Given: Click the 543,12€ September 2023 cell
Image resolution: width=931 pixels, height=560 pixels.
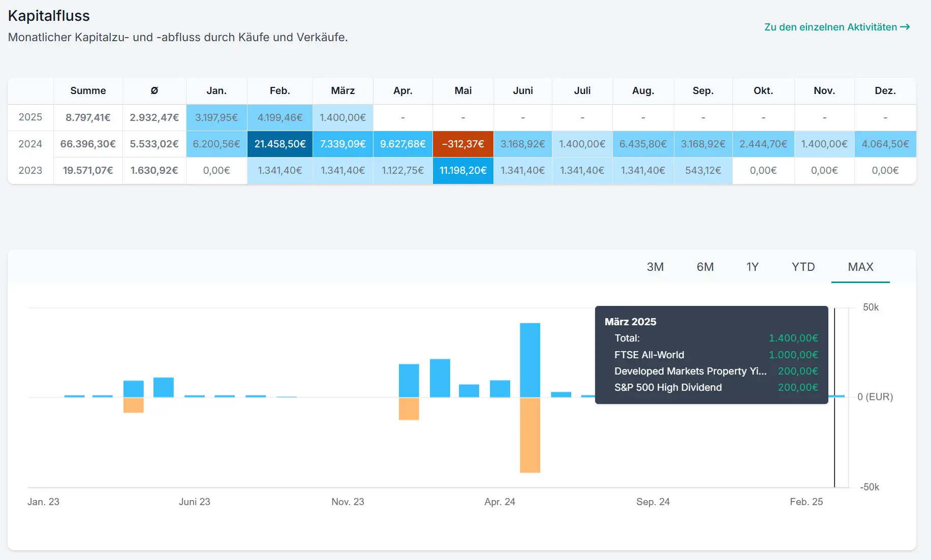Looking at the screenshot, I should 703,170.
